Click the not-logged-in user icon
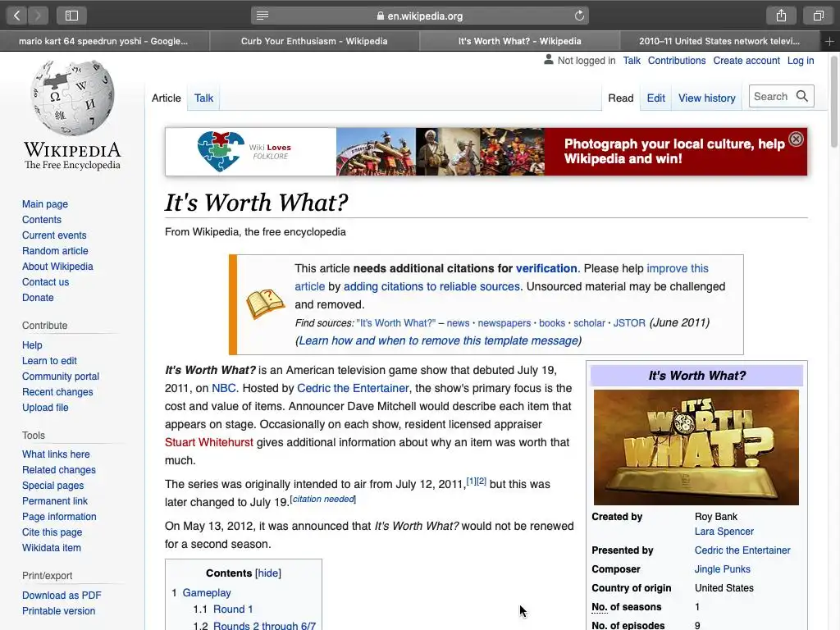The height and width of the screenshot is (630, 840). tap(548, 60)
